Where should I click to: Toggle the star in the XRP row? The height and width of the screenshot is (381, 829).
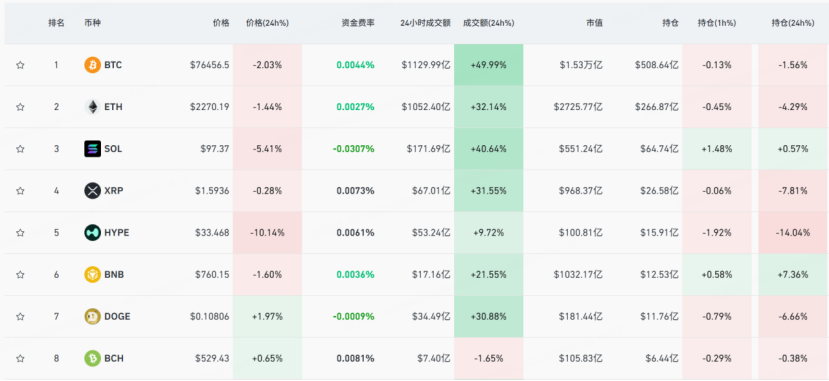[20, 191]
